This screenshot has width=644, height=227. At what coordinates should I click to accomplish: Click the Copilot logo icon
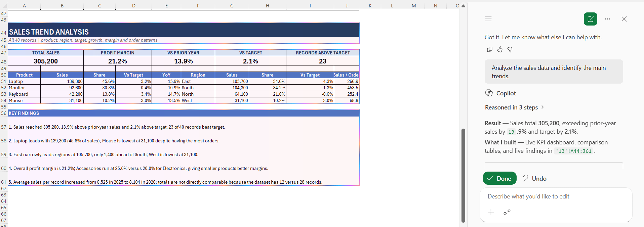click(489, 93)
